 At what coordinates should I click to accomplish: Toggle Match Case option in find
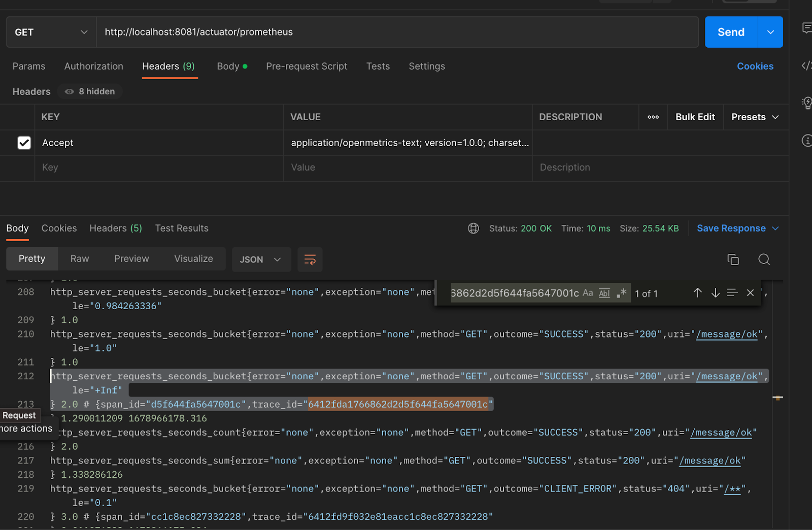[588, 293]
